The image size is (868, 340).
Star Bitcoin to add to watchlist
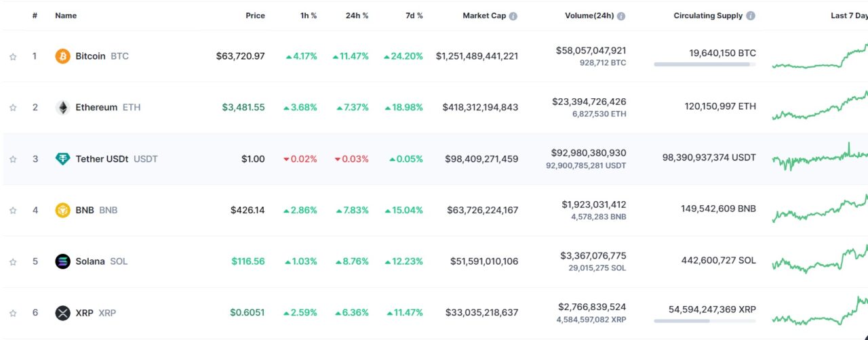(13, 57)
